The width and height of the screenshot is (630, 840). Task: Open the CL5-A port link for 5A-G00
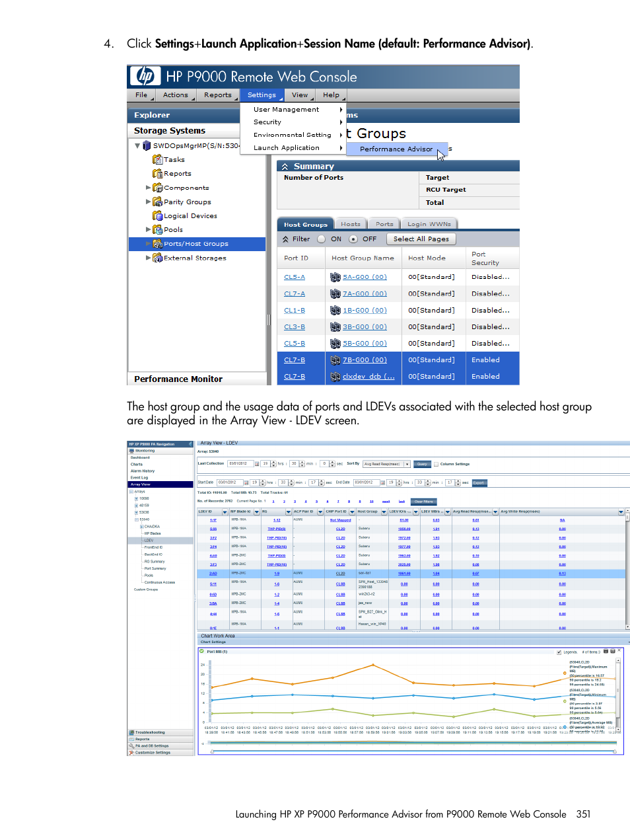click(295, 277)
